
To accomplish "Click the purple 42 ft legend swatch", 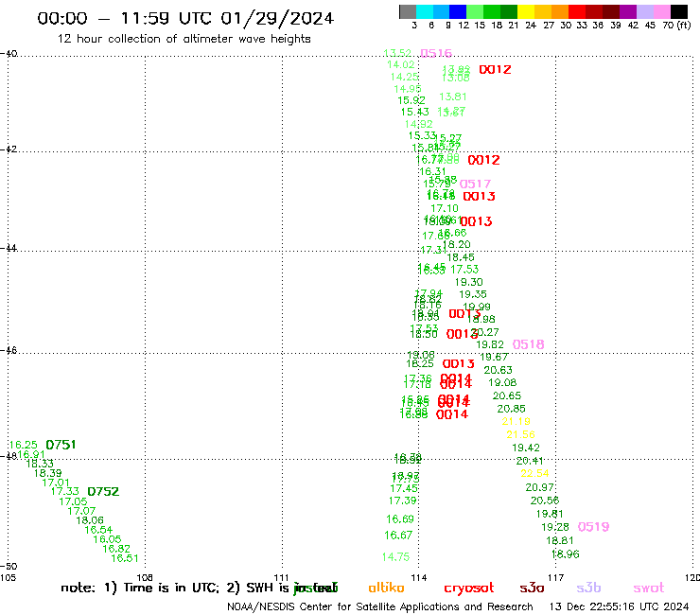I will coord(628,12).
